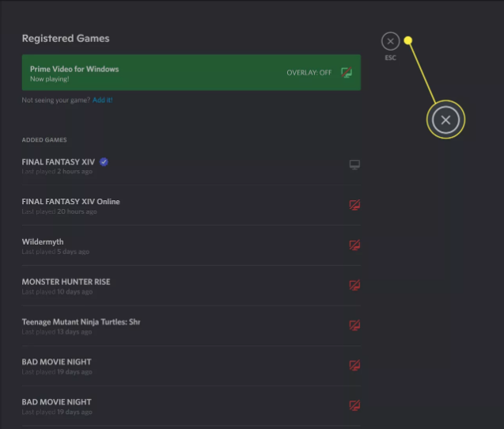Screen dimensions: 504x429
Task: Enable overlay for MONSTER HUNTER RISE
Action: (354, 285)
